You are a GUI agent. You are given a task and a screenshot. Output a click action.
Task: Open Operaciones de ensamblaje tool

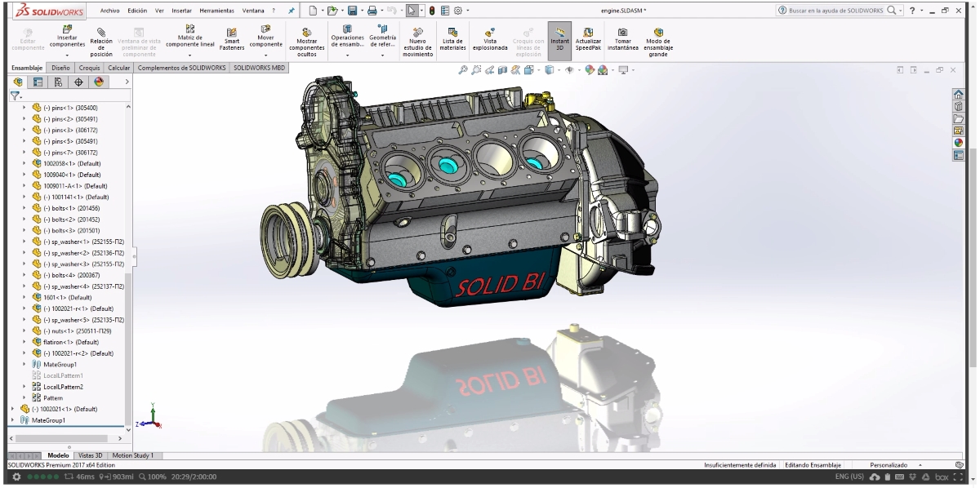[x=347, y=38]
